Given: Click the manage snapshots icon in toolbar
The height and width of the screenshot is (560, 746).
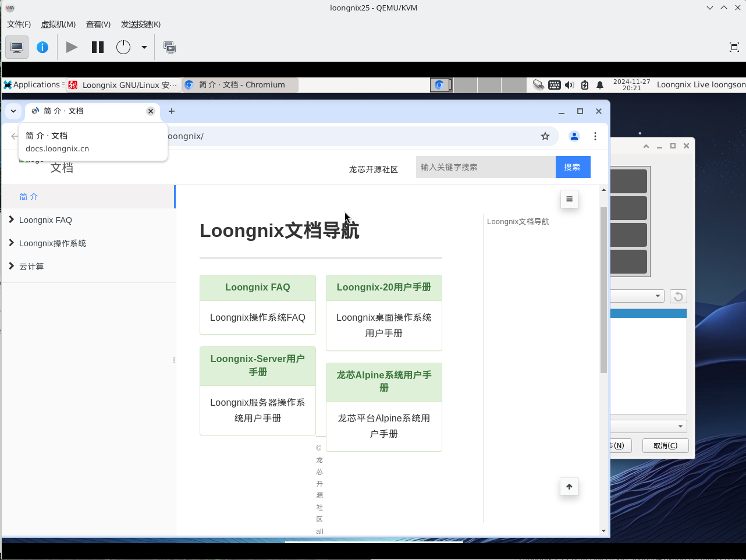Looking at the screenshot, I should (x=169, y=47).
